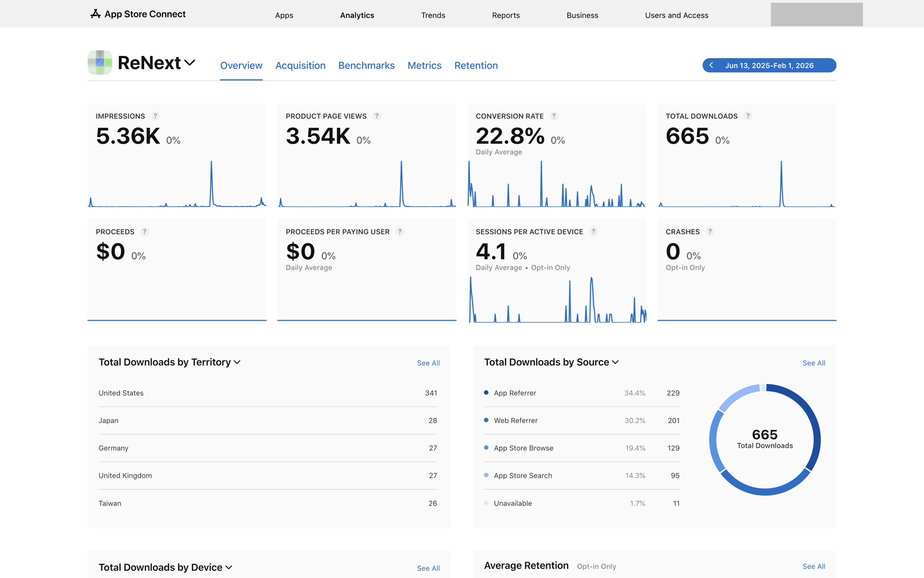Click the back chevron in the date range
This screenshot has height=578, width=924.
(x=711, y=65)
